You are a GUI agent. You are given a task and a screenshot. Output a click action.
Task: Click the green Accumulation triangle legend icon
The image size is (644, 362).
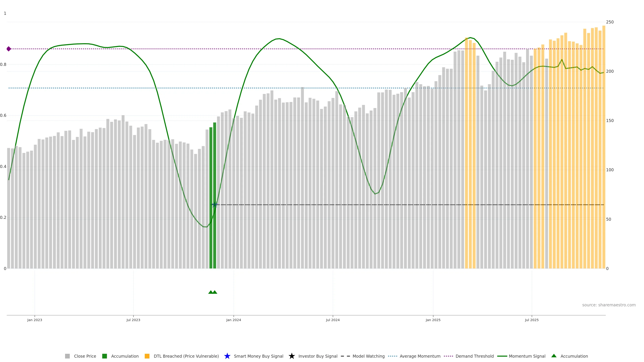pyautogui.click(x=554, y=356)
